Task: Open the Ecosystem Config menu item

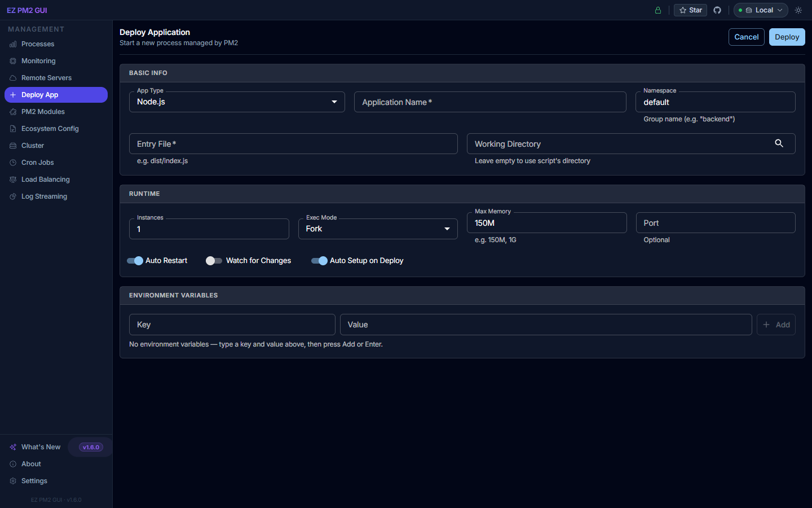Action: point(50,129)
